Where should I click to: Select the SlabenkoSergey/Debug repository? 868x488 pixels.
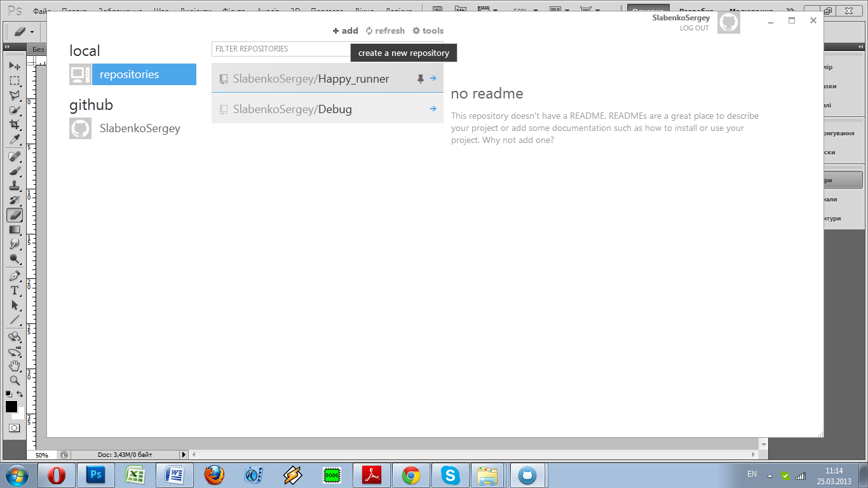(x=327, y=109)
